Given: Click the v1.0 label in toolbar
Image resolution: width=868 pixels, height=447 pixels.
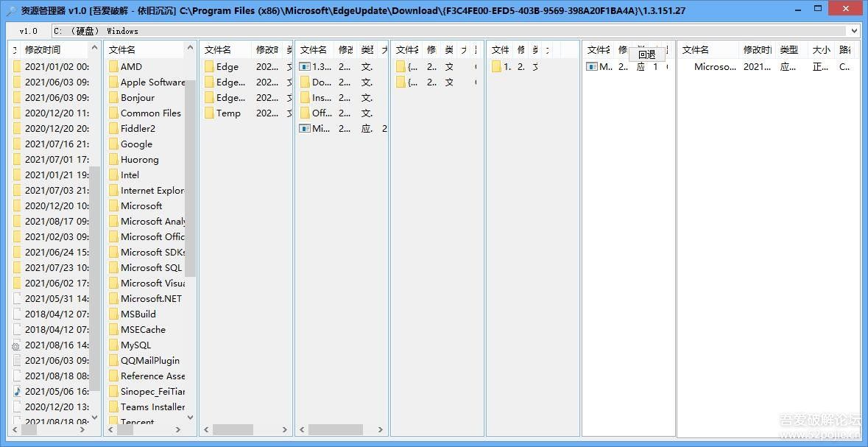Looking at the screenshot, I should point(28,31).
